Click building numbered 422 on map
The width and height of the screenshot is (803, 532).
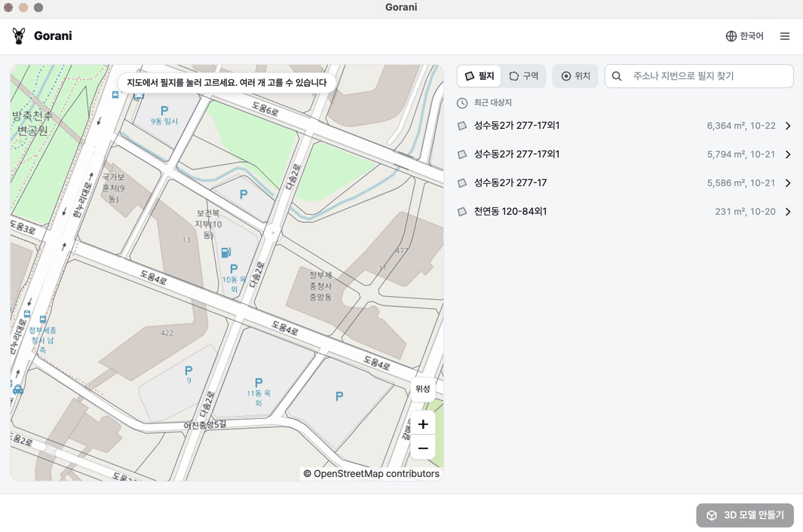[x=167, y=333]
